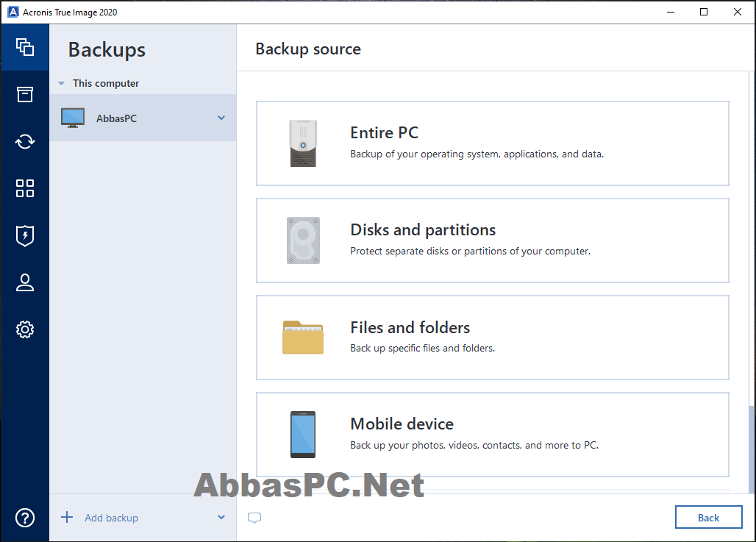Click the feedback comment bubble icon
Image resolution: width=756 pixels, height=542 pixels.
coord(254,518)
